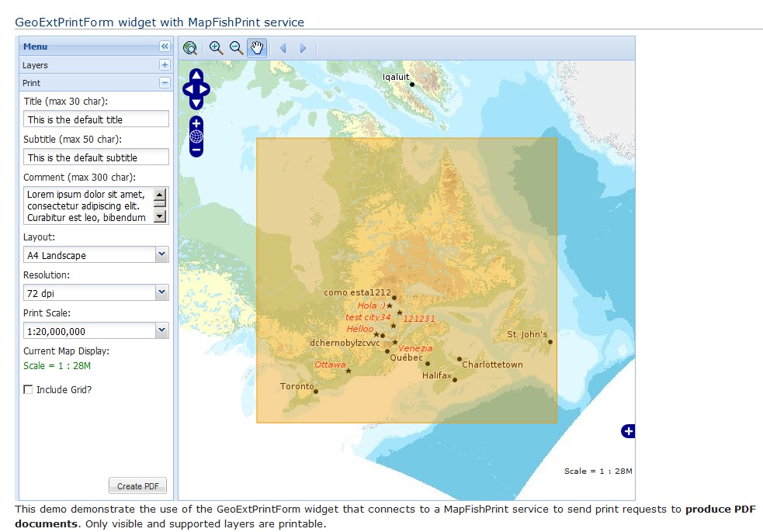Click the Title text input field
The image size is (763, 532).
tap(96, 119)
